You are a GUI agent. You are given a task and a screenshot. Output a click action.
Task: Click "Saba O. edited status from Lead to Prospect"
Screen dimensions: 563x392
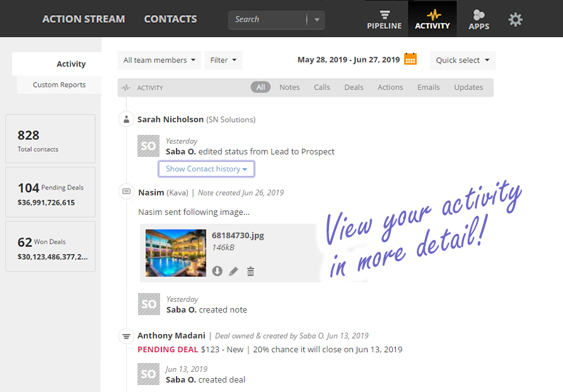click(x=250, y=151)
